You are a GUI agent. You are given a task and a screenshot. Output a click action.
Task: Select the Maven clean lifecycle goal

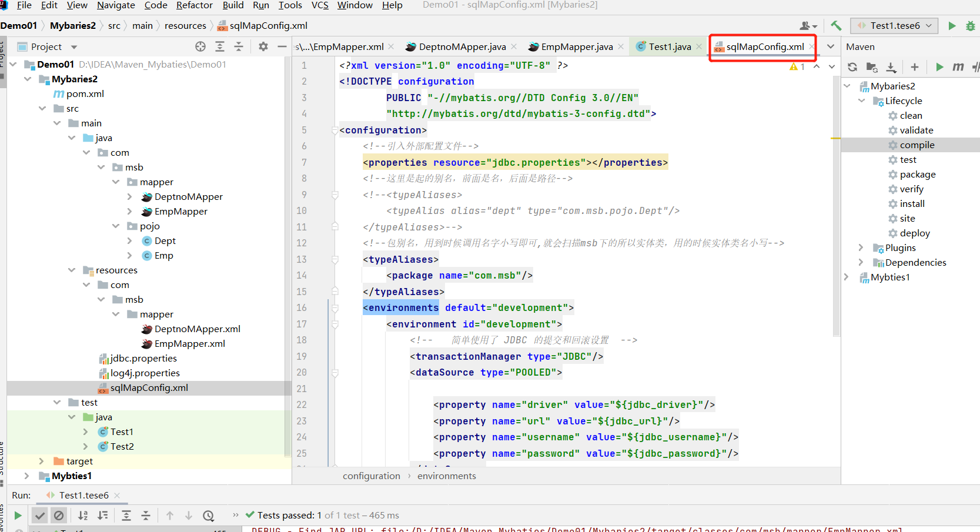coord(911,115)
